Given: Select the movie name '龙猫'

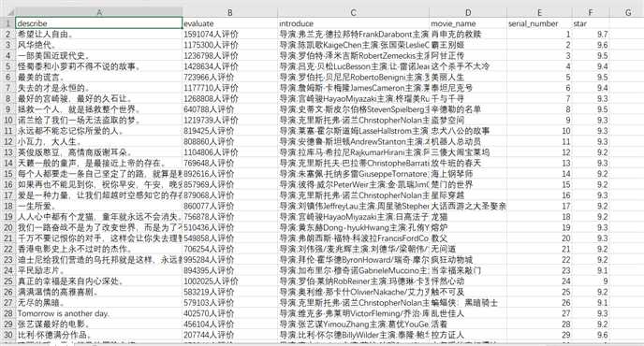Looking at the screenshot, I should point(468,217).
